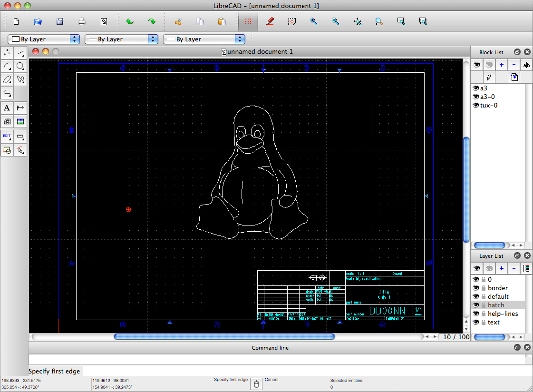Open the color By Layer dropdown
The width and height of the screenshot is (533, 392).
click(43, 39)
